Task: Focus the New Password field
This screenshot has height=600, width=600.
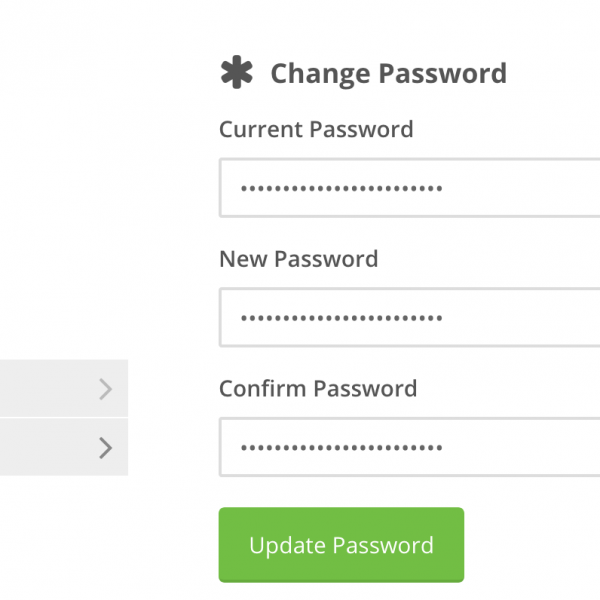Action: [500, 317]
